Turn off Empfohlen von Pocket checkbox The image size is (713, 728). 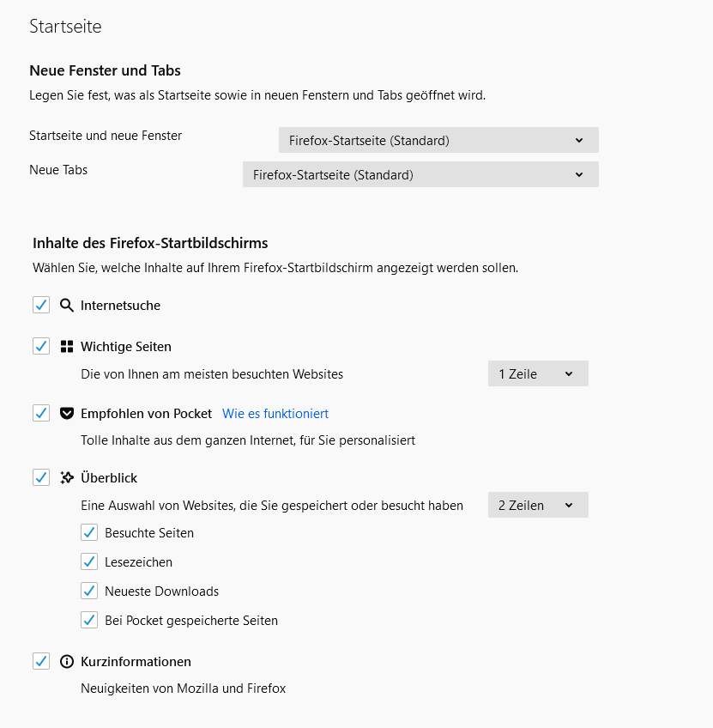click(x=41, y=414)
